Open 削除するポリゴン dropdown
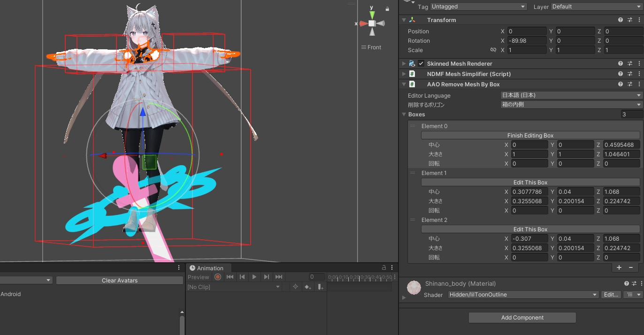 pyautogui.click(x=572, y=105)
